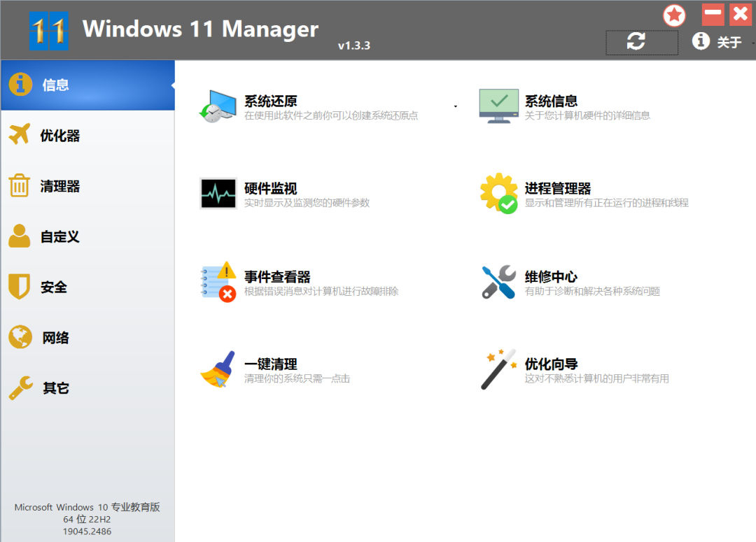The image size is (756, 542).
Task: Click the 关于 info circle icon
Action: coord(701,41)
